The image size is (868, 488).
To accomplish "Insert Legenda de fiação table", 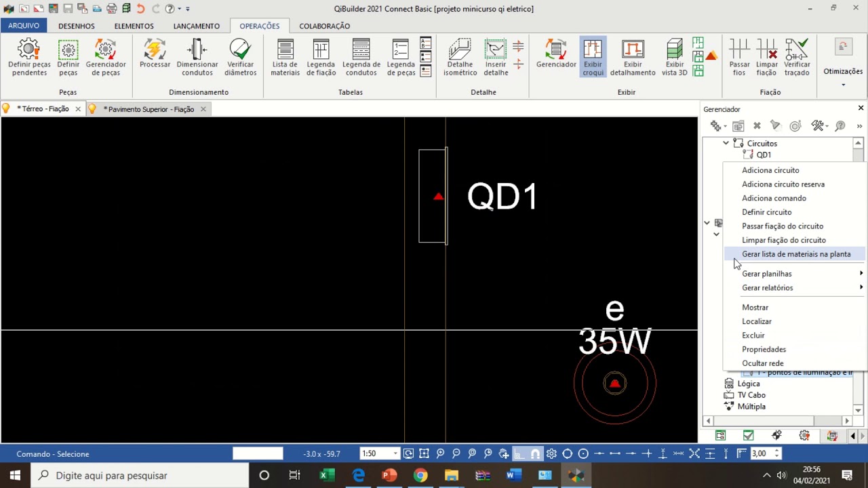I will coord(321,57).
